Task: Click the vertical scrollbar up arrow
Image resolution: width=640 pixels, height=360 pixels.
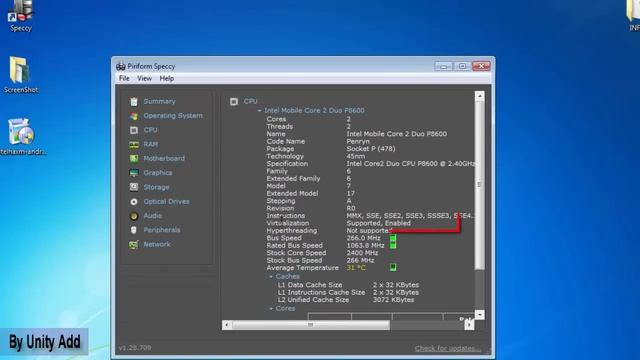Action: point(480,96)
